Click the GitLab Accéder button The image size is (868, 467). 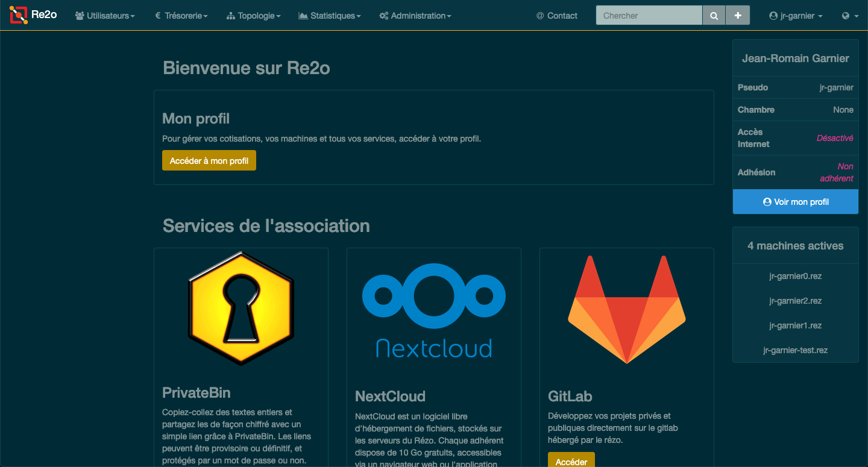click(571, 461)
